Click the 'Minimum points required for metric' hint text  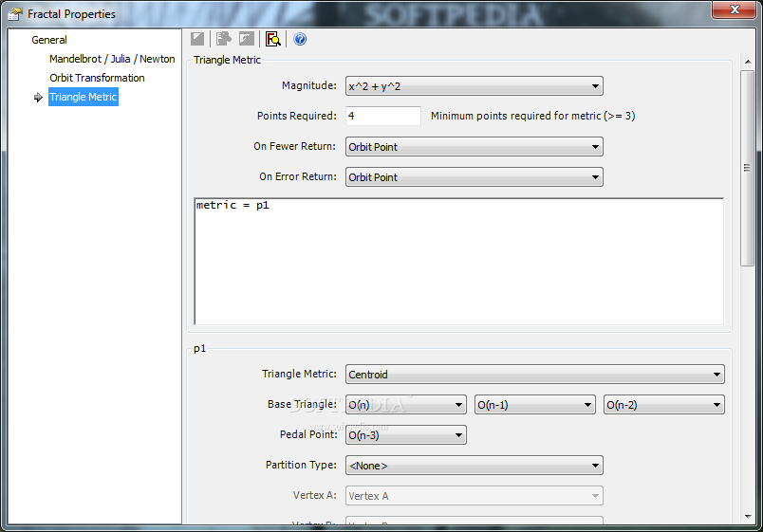click(x=532, y=116)
